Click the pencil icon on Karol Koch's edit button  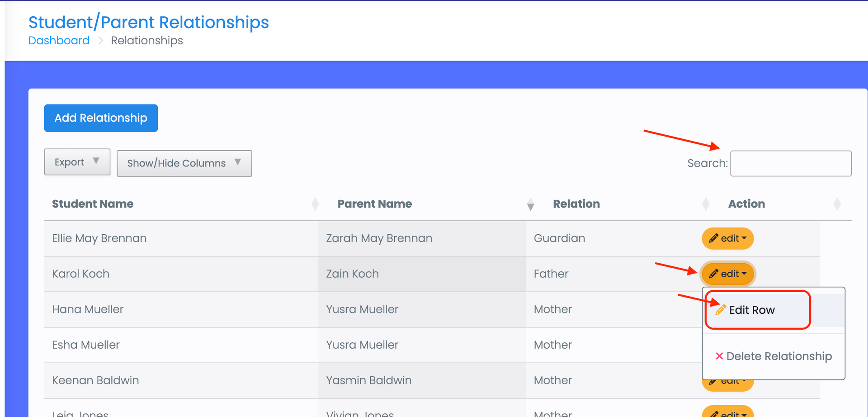point(714,274)
